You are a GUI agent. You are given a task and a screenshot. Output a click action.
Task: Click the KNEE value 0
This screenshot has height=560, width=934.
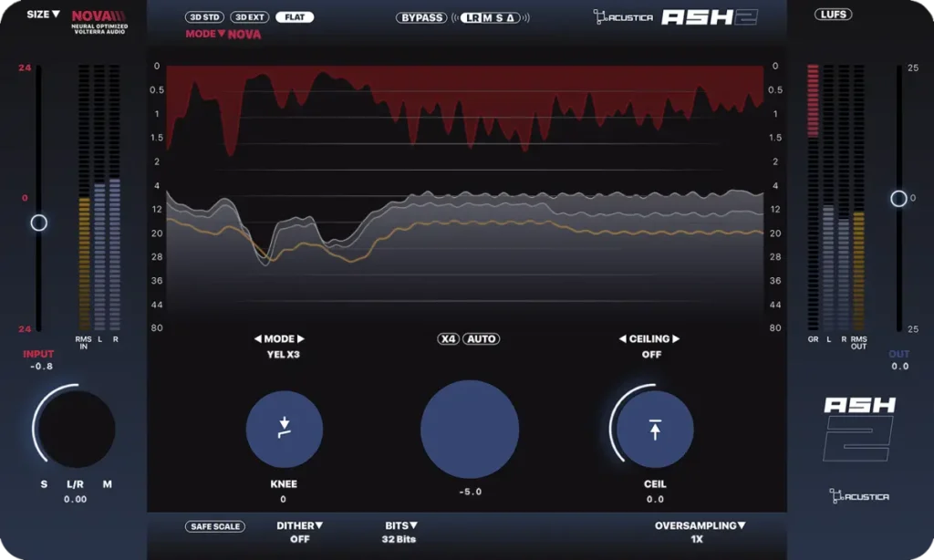point(283,499)
